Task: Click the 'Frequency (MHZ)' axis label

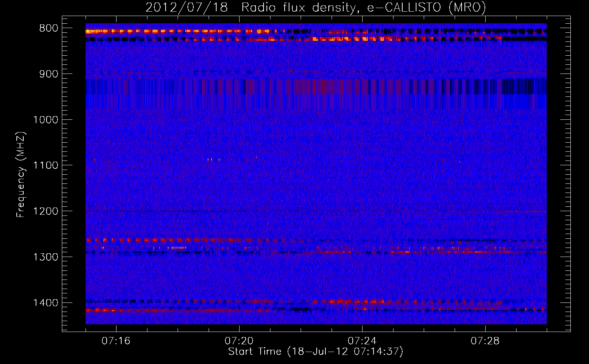Action: tap(21, 174)
